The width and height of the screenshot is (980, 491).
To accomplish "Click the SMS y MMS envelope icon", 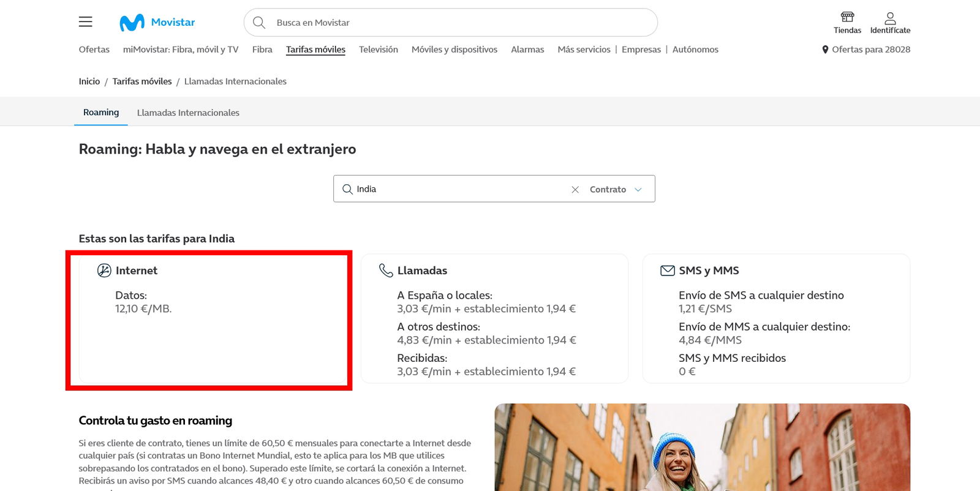I will click(668, 271).
